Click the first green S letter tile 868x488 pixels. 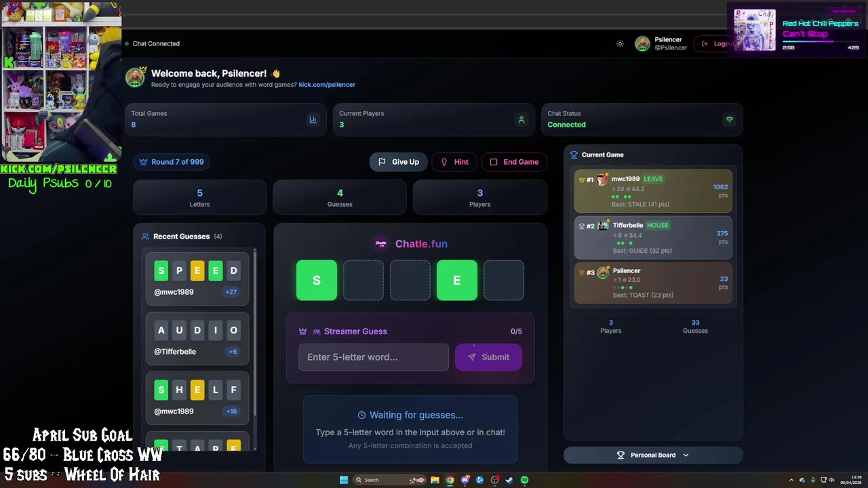click(x=317, y=280)
